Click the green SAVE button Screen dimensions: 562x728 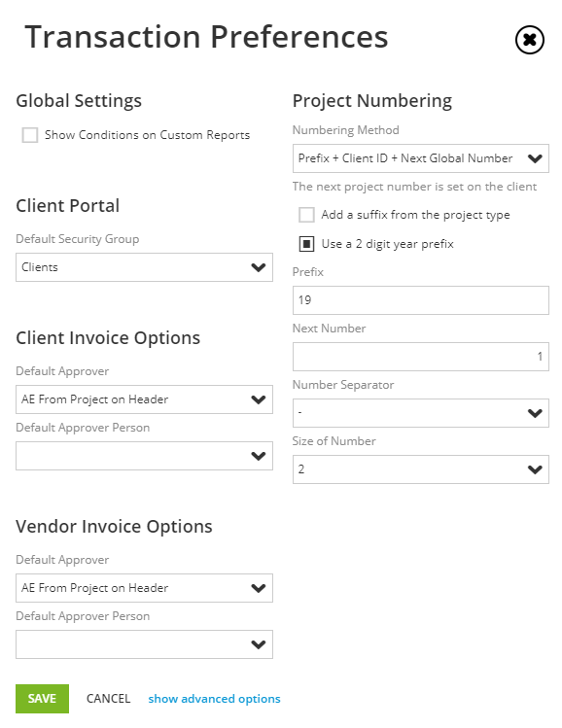[x=42, y=699]
